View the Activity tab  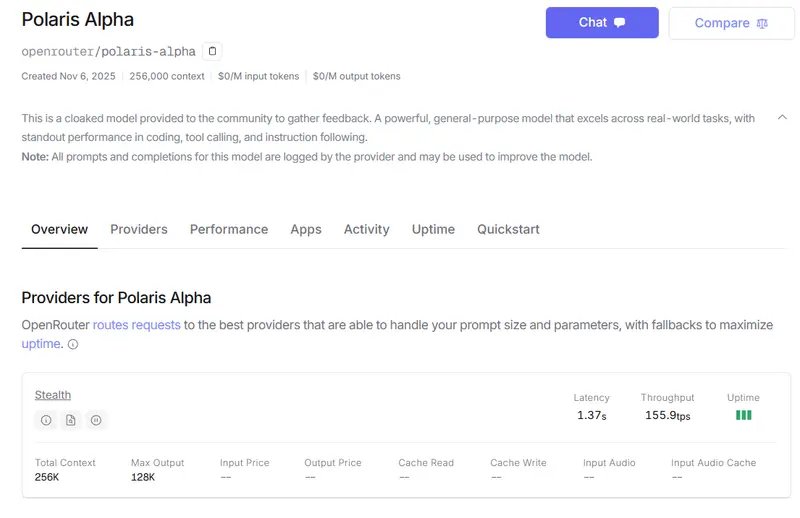(x=366, y=229)
